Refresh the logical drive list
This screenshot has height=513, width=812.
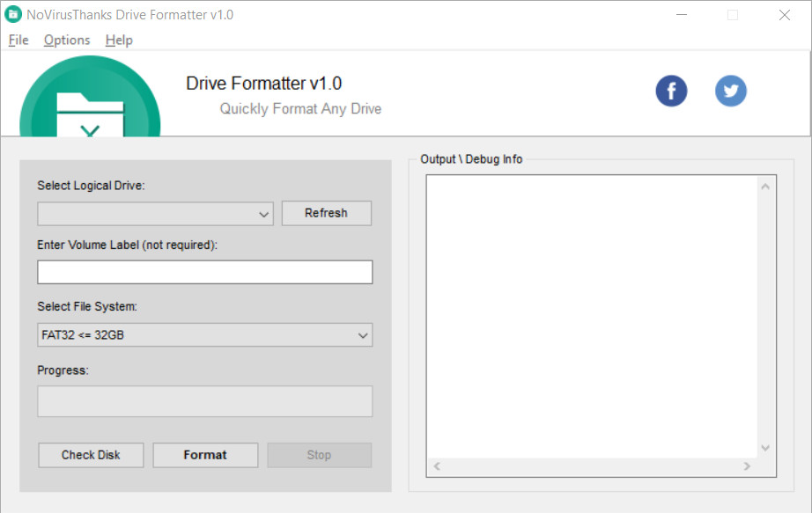click(x=326, y=213)
